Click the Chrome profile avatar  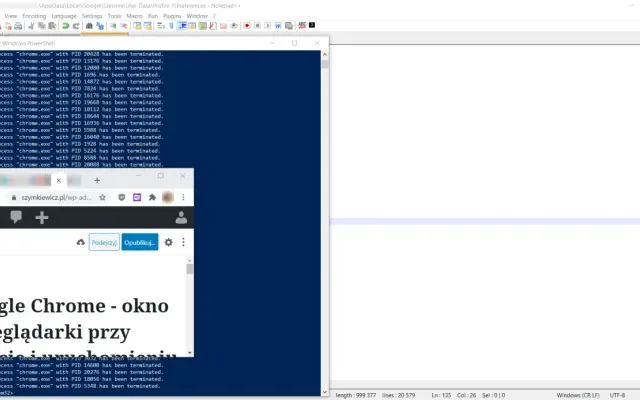168,198
